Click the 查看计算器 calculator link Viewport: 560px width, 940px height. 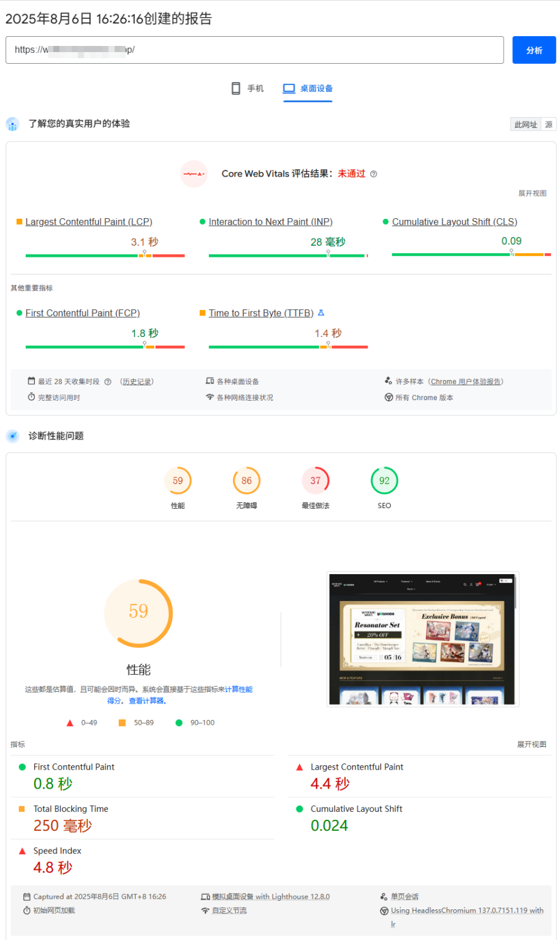[x=148, y=701]
